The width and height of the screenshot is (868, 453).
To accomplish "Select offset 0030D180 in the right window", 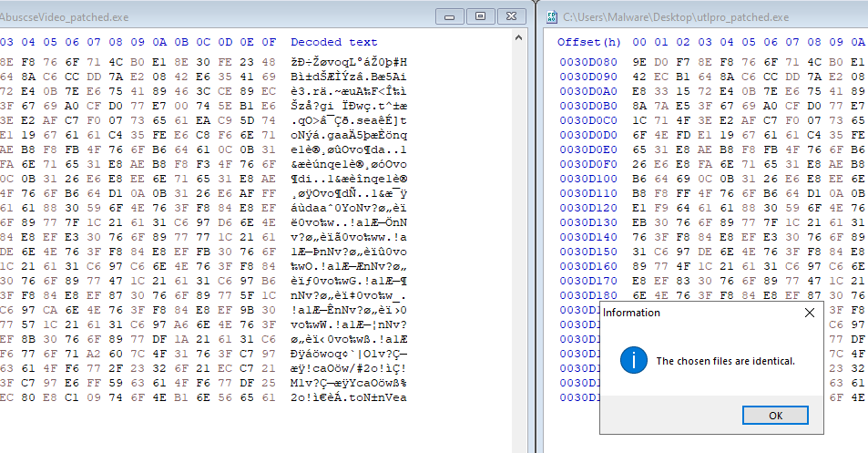I will coord(587,295).
